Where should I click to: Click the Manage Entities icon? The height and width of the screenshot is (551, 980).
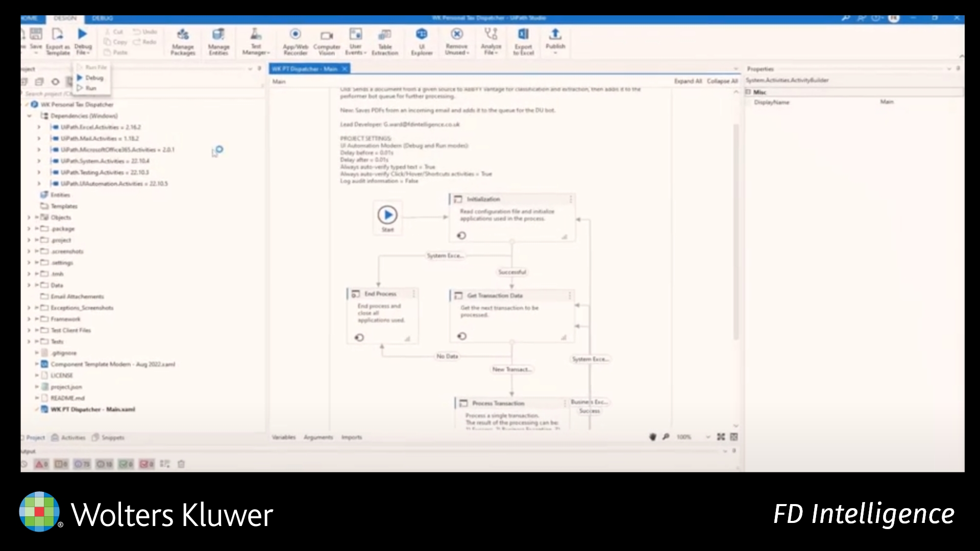click(218, 41)
